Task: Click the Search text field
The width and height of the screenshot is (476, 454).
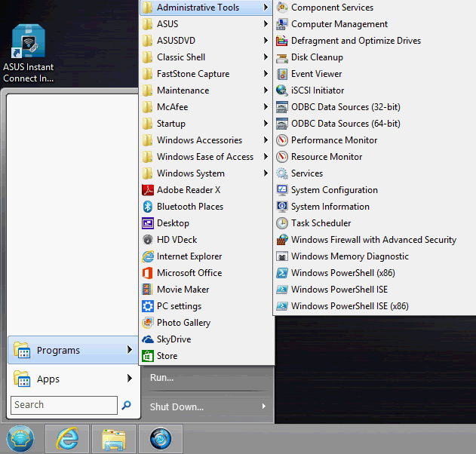Action: coord(64,405)
